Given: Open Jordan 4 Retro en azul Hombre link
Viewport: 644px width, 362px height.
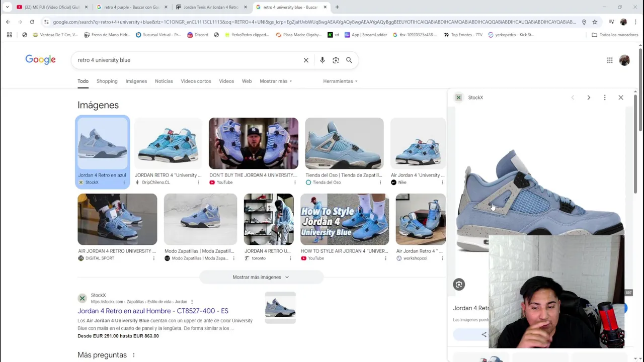Looking at the screenshot, I should (x=153, y=311).
